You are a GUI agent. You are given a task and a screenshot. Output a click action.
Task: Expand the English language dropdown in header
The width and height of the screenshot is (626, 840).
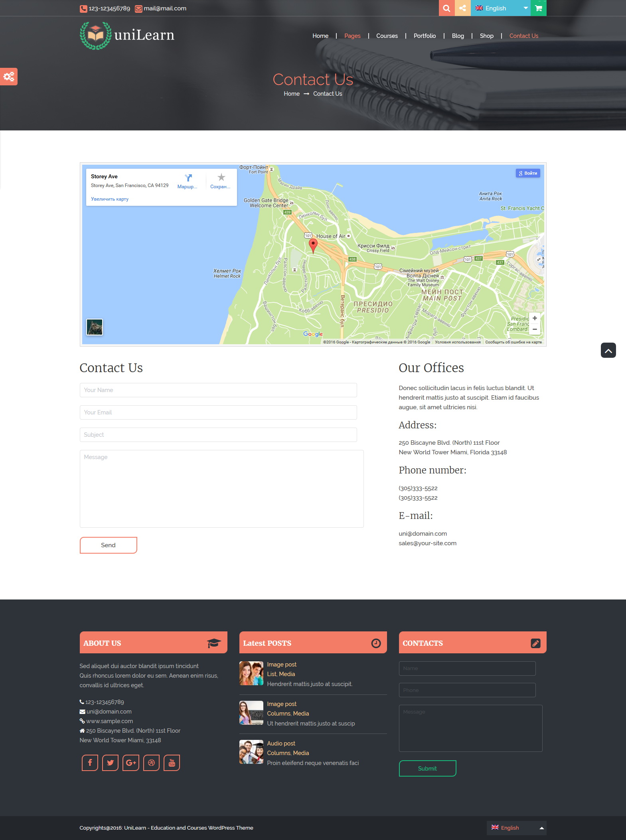pos(501,8)
